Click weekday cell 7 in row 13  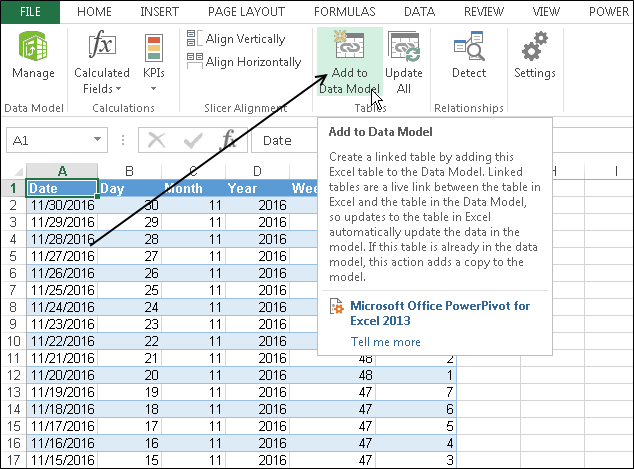coord(416,392)
